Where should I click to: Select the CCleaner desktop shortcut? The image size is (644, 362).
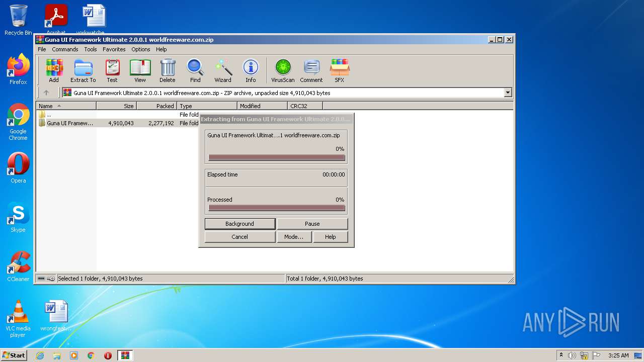18,266
